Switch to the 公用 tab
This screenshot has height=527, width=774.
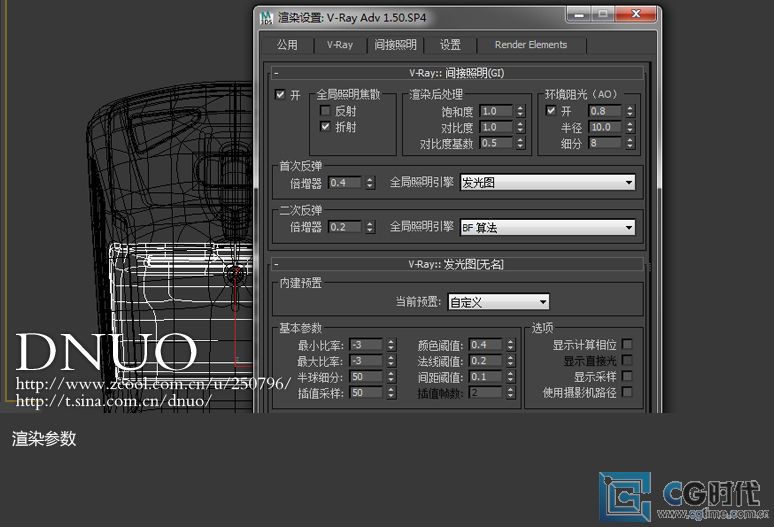click(287, 45)
